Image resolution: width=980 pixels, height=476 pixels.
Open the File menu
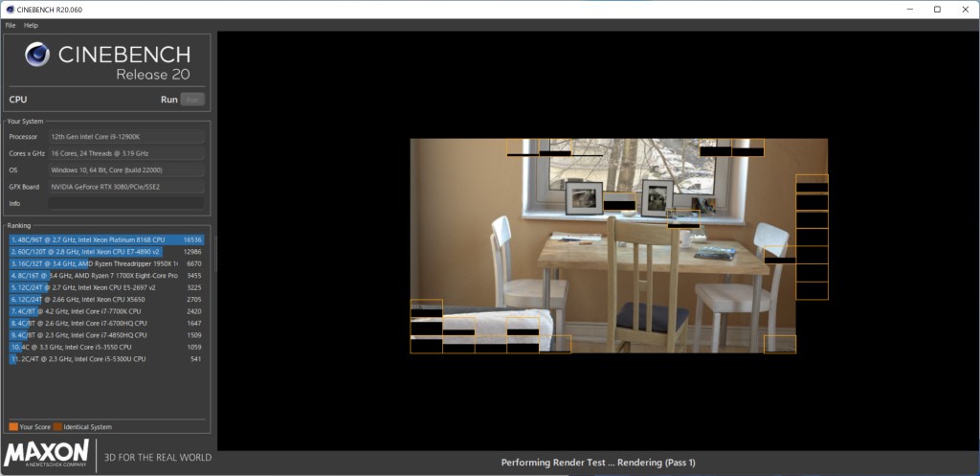coord(10,25)
